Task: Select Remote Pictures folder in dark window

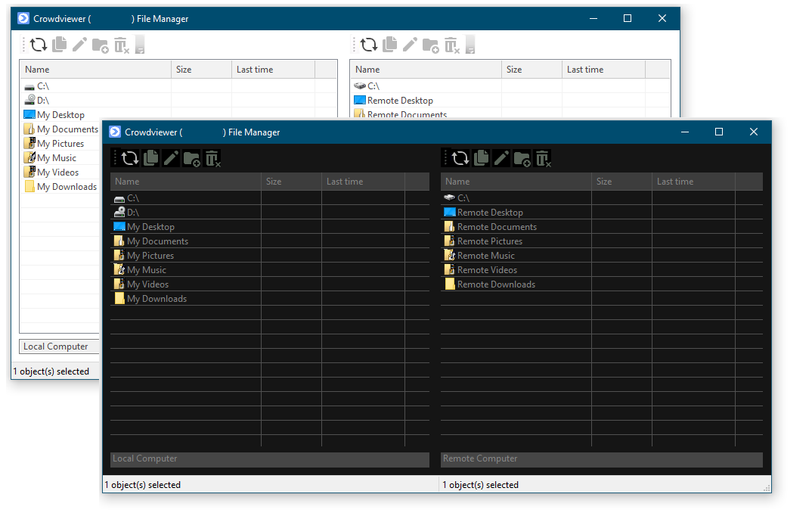Action: tap(489, 241)
